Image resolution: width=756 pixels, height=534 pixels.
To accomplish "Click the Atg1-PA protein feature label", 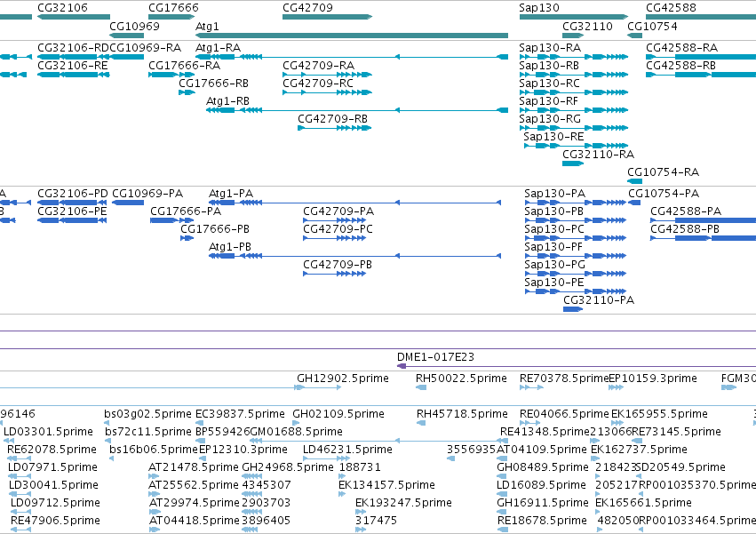I will pos(231,194).
